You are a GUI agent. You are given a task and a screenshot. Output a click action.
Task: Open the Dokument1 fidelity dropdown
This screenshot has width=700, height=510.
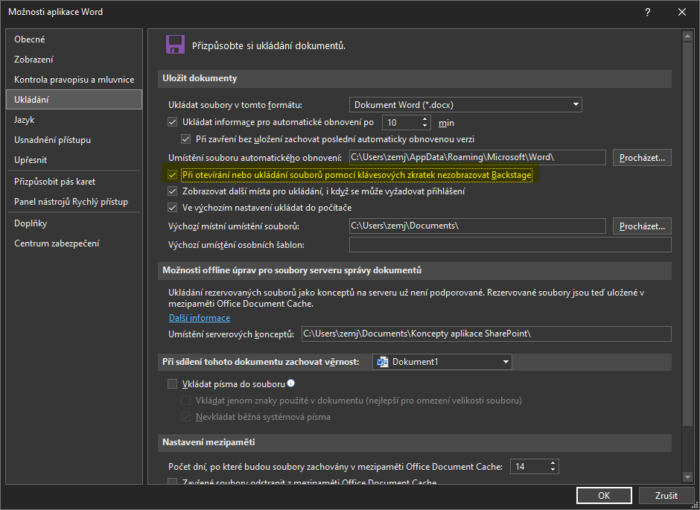tap(442, 362)
